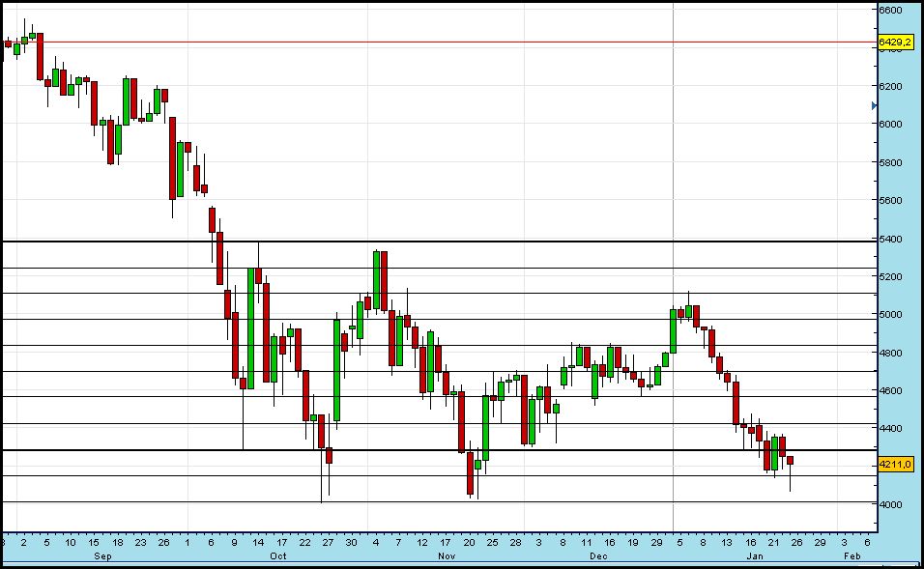The width and height of the screenshot is (924, 569).
Task: Click the 4000 price axis label
Action: [x=890, y=505]
